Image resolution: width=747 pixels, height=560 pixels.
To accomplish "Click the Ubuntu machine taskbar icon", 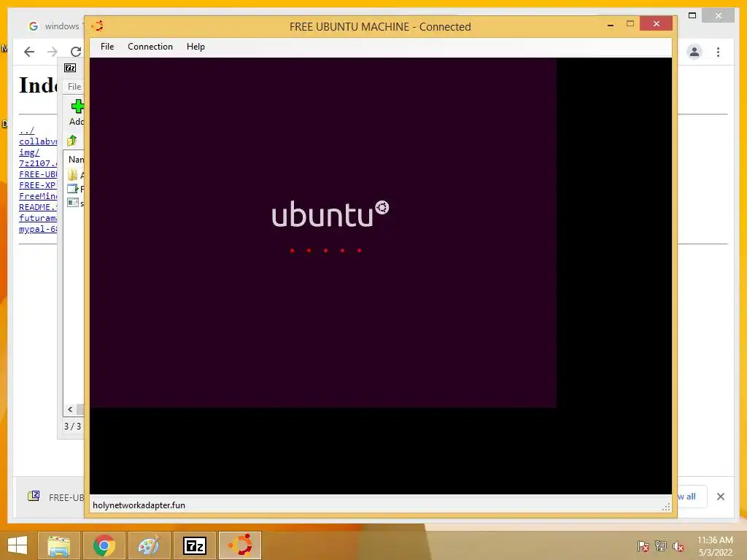I will pyautogui.click(x=240, y=545).
